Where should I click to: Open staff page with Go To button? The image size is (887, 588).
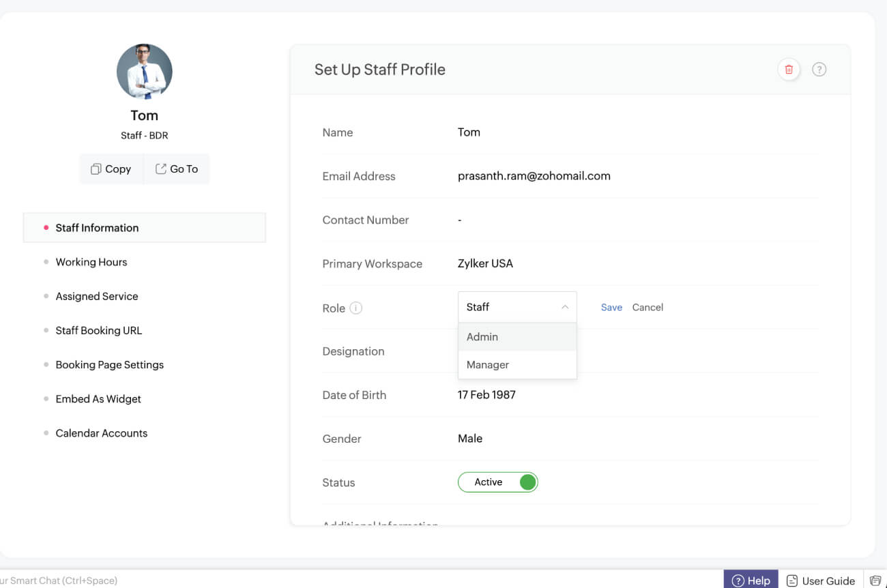pyautogui.click(x=177, y=169)
